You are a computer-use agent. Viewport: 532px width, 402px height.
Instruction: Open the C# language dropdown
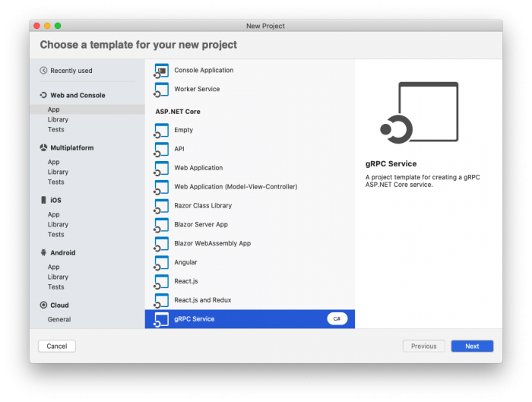click(x=337, y=319)
